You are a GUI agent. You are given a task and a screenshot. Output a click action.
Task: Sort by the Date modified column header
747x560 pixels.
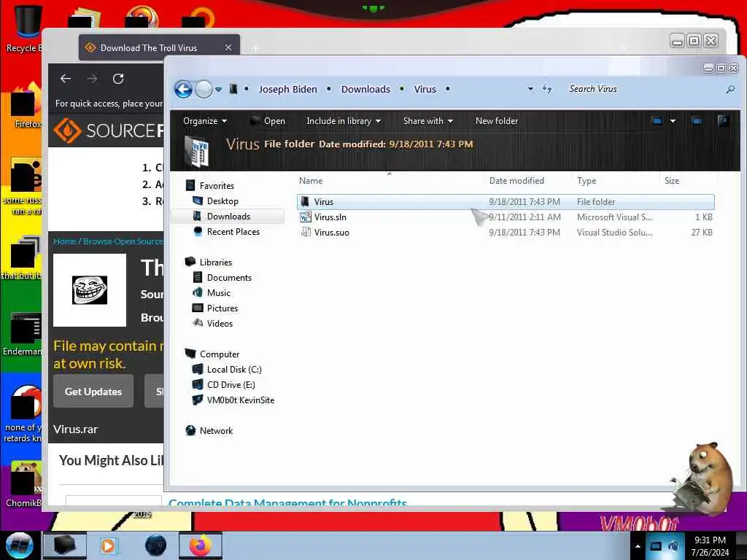coord(528,181)
